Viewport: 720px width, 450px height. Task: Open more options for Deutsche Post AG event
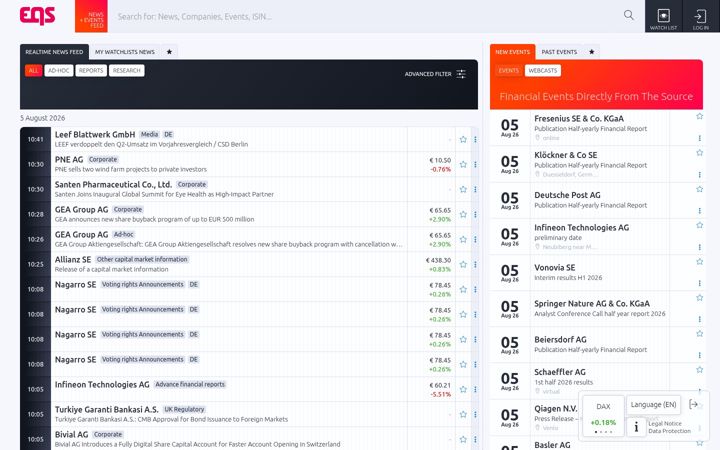tap(699, 211)
